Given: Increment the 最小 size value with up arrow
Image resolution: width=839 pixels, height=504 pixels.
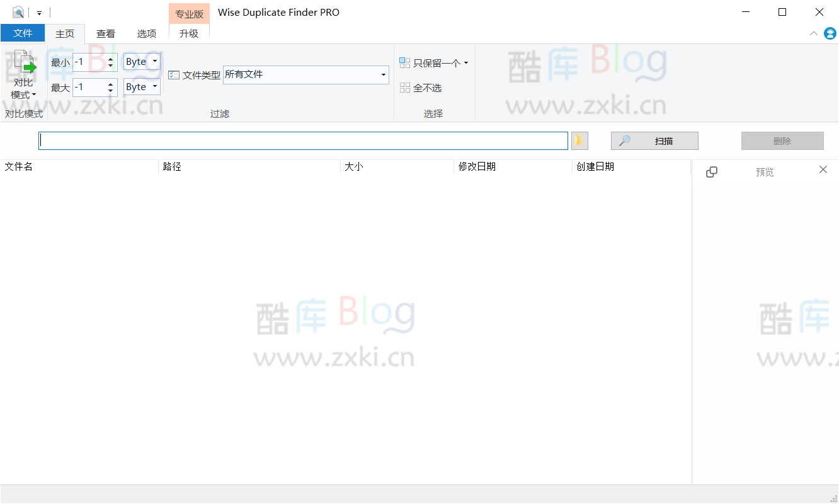Looking at the screenshot, I should [110, 59].
